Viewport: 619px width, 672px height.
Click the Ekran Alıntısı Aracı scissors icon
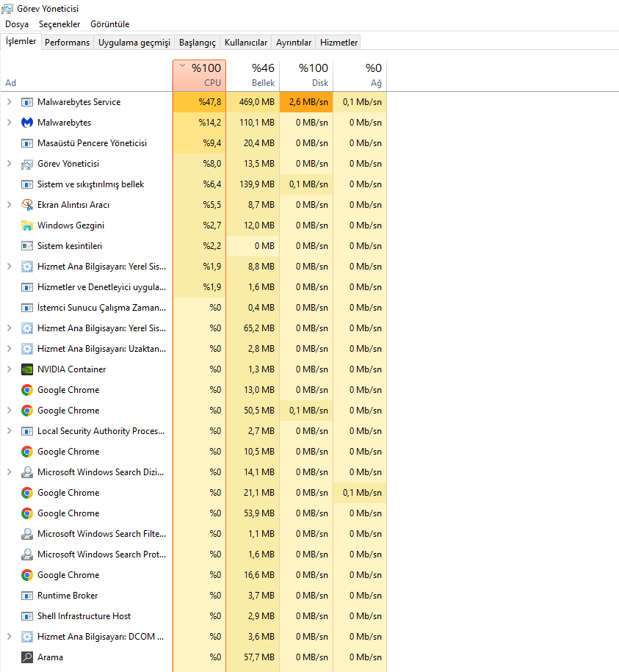coord(27,205)
